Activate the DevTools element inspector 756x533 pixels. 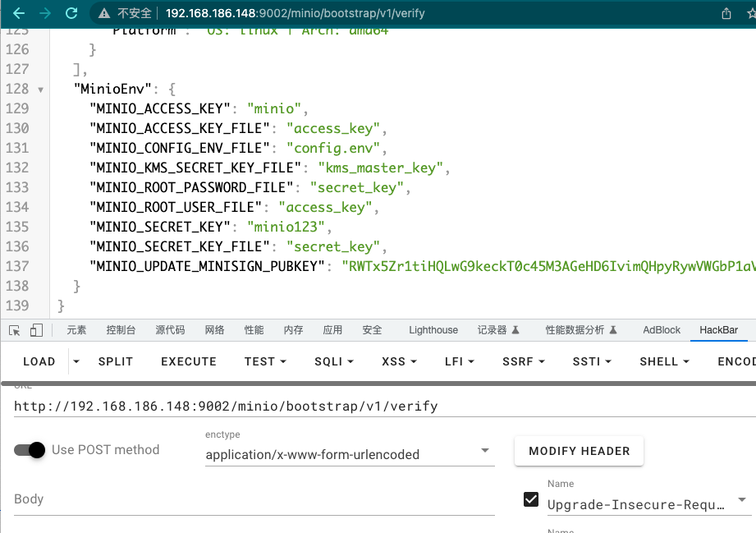coord(15,330)
